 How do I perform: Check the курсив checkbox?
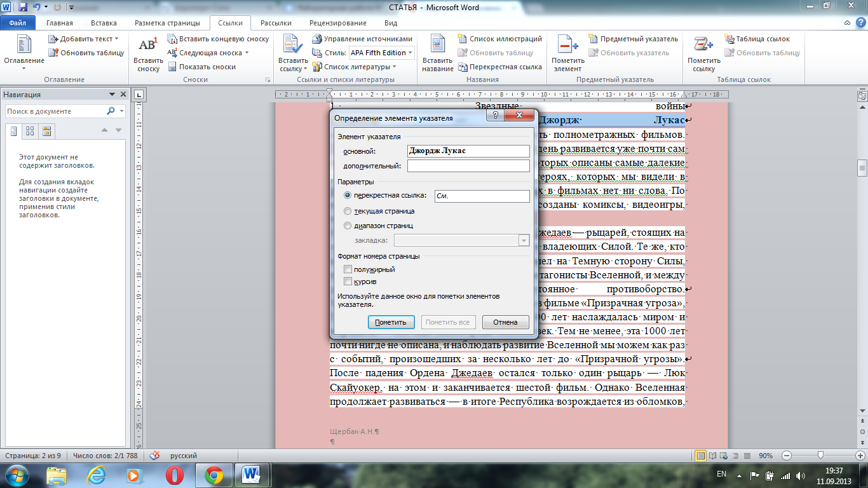[348, 281]
